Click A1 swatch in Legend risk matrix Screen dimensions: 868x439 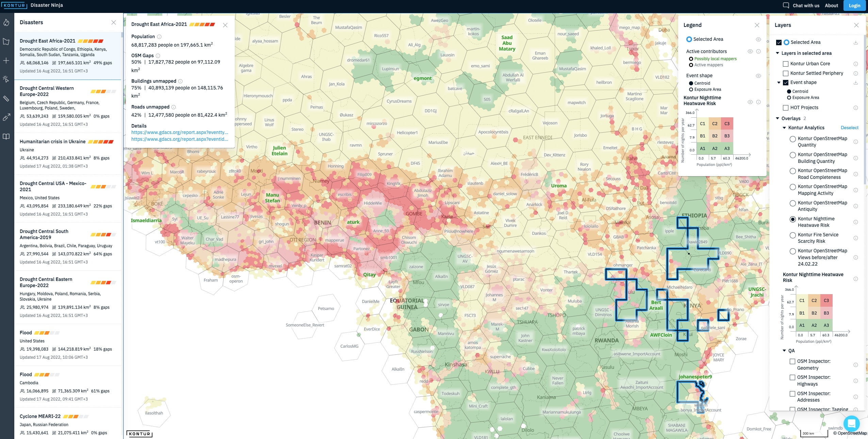click(703, 149)
